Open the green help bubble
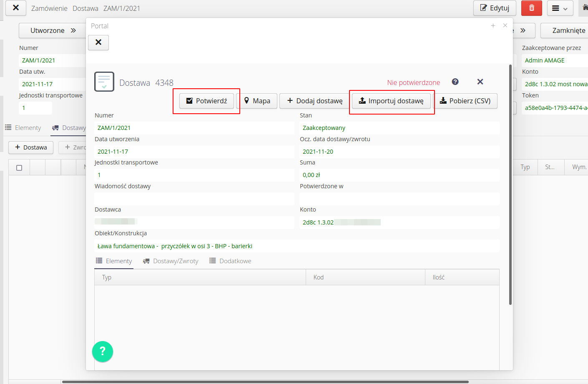This screenshot has width=588, height=384. 103,352
